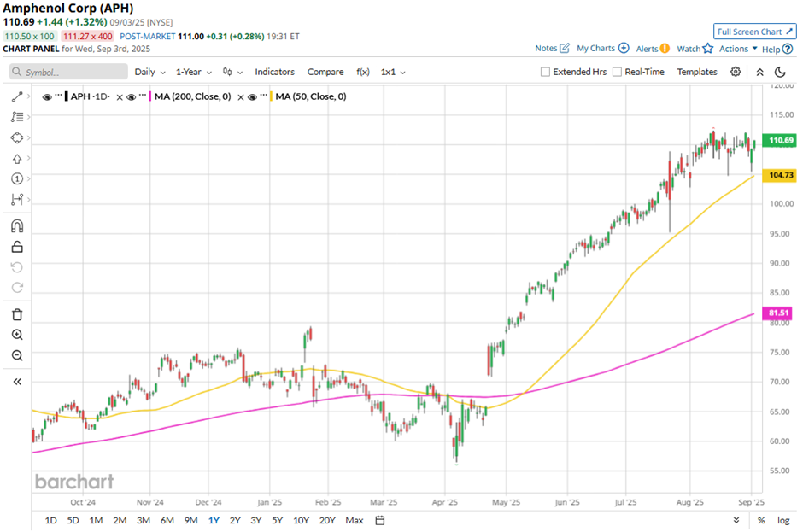
Task: Toggle magnet snap mode
Action: [17, 225]
